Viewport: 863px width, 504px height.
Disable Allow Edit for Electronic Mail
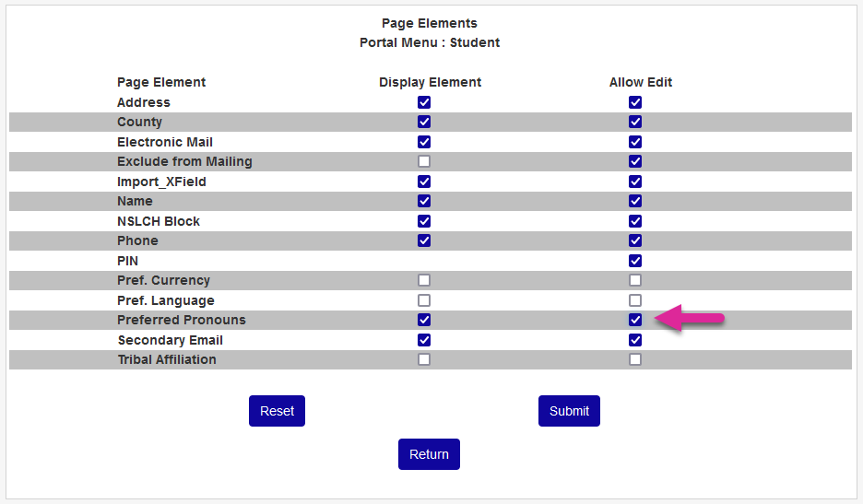[635, 142]
